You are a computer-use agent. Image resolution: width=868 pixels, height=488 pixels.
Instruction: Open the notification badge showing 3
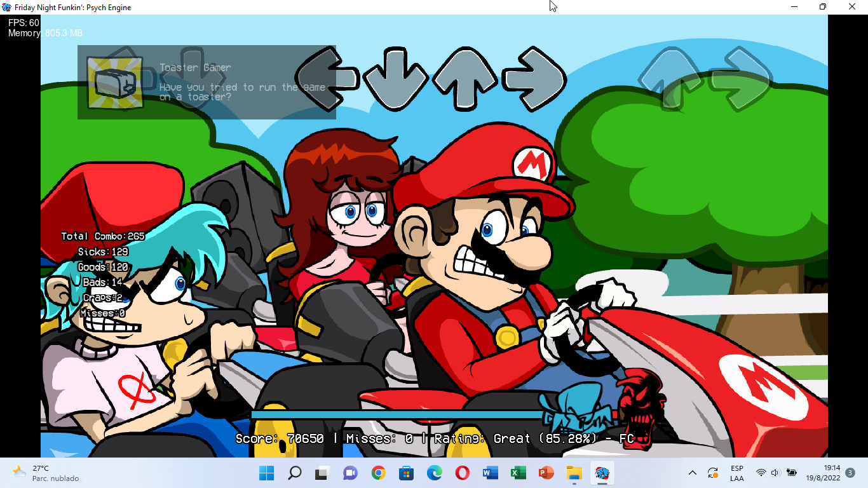click(x=850, y=473)
